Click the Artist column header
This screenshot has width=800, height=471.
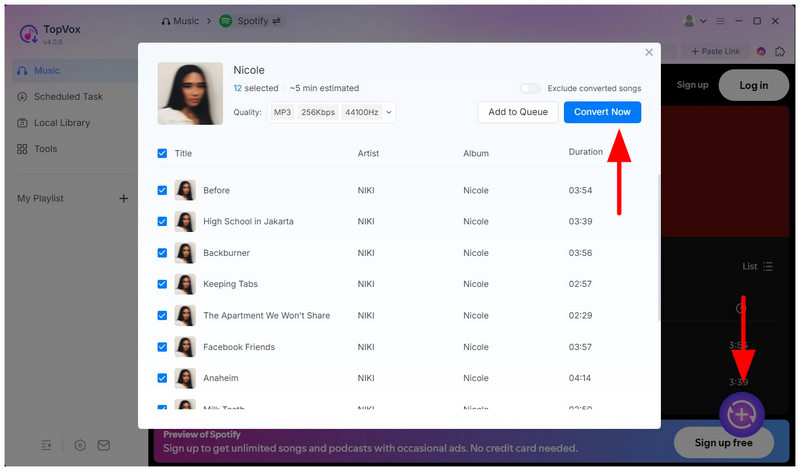pos(368,153)
